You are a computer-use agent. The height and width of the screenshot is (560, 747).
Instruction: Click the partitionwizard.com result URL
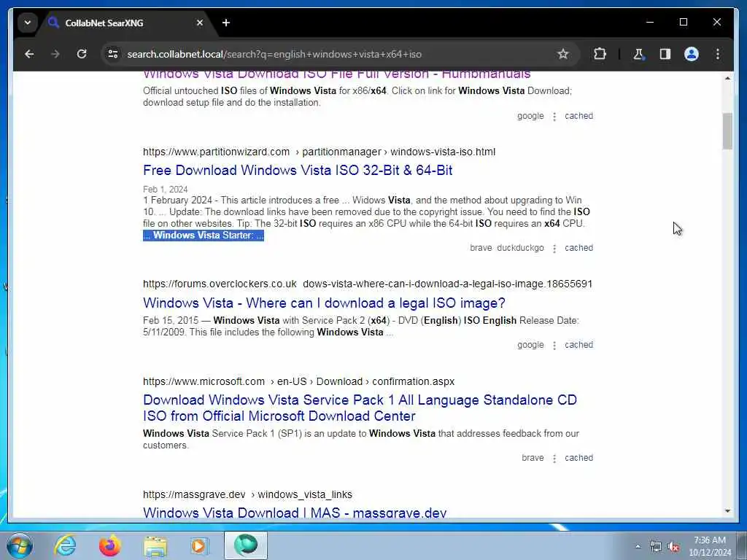click(319, 152)
